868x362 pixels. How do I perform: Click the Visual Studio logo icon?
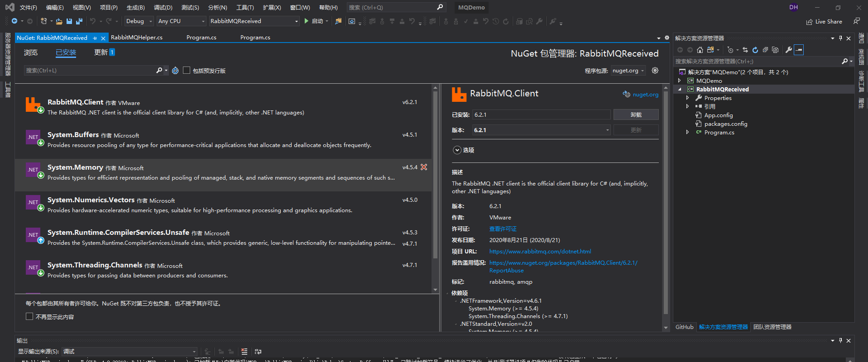[10, 7]
